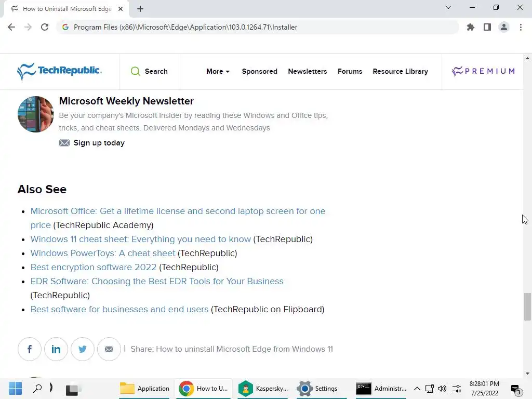This screenshot has width=532, height=399.
Task: Switch to Administrator command prompt
Action: (381, 389)
